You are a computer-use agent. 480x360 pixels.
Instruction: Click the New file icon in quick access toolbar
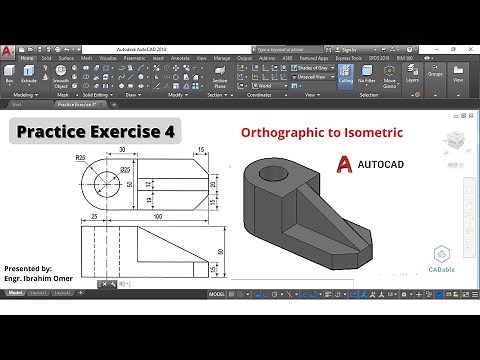[22, 50]
